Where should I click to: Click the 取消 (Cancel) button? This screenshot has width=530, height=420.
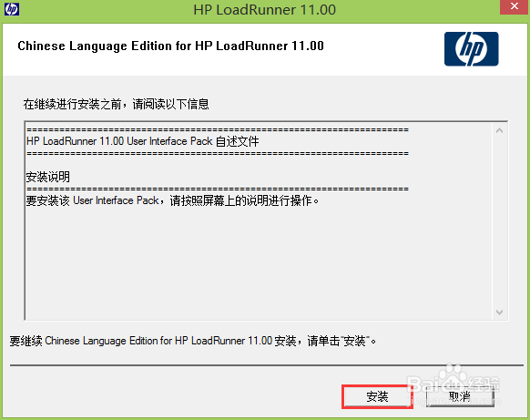click(x=460, y=396)
